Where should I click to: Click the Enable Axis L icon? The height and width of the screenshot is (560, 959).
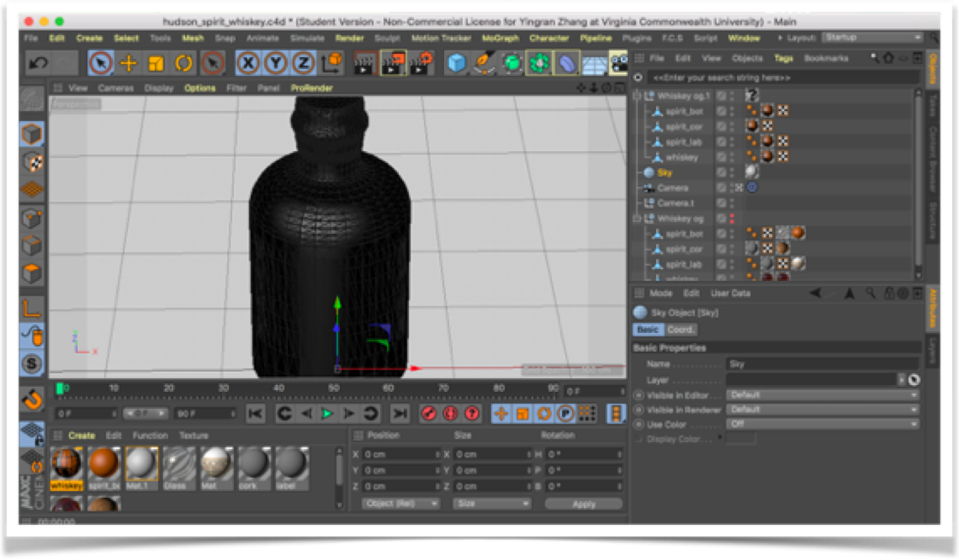[32, 307]
